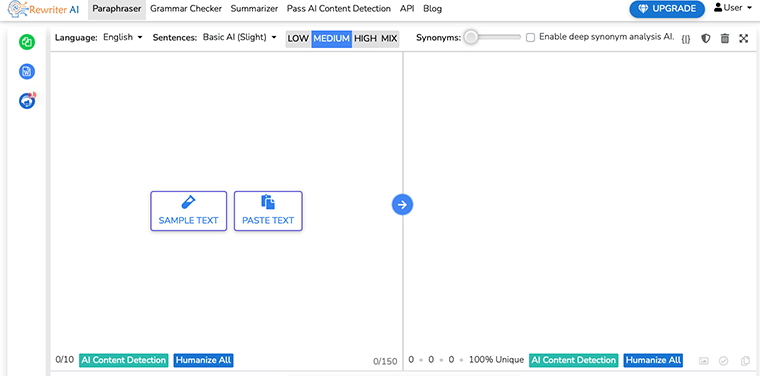Select the HIGH strength option
Viewport: 760px width, 376px height.
pos(365,38)
